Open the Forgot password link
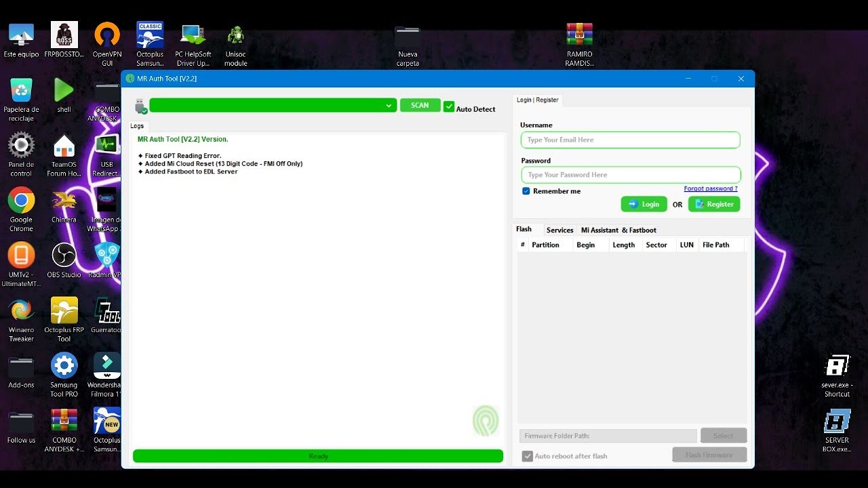The image size is (868, 488). click(711, 188)
